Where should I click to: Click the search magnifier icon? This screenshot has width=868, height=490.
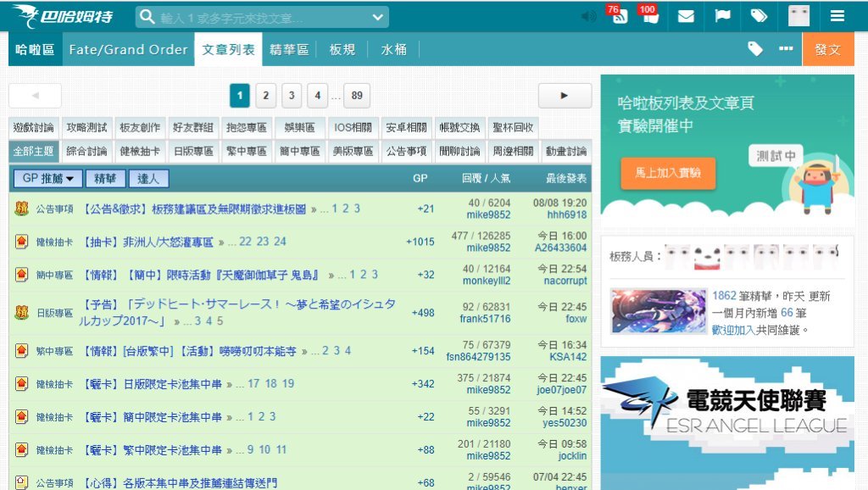pyautogui.click(x=147, y=17)
